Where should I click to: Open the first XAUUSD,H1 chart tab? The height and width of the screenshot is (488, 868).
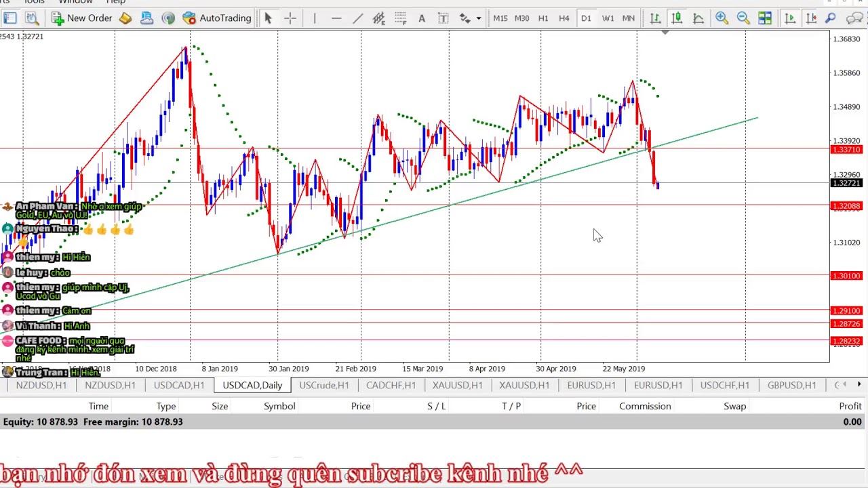tap(457, 385)
